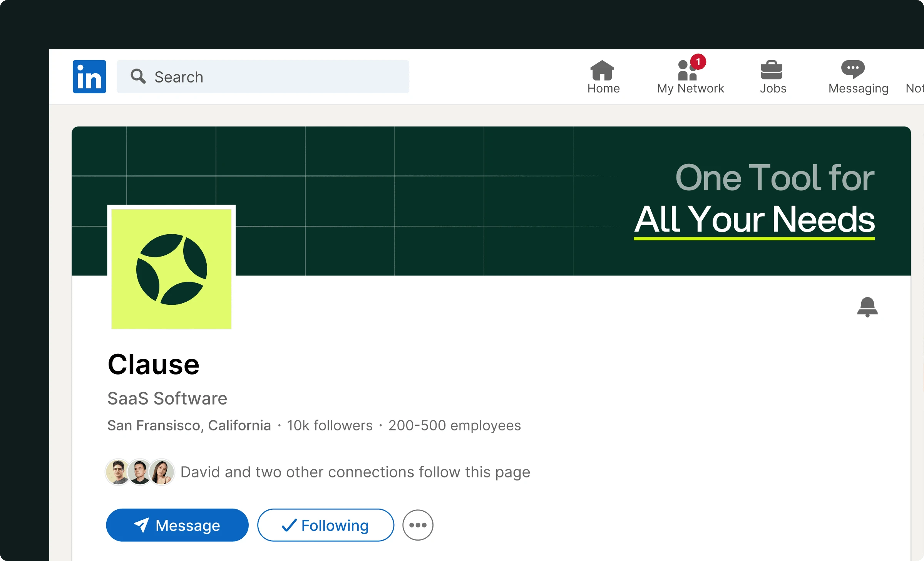Click the partially visible Notifications nav item
Viewport: 924px width, 561px height.
click(916, 88)
